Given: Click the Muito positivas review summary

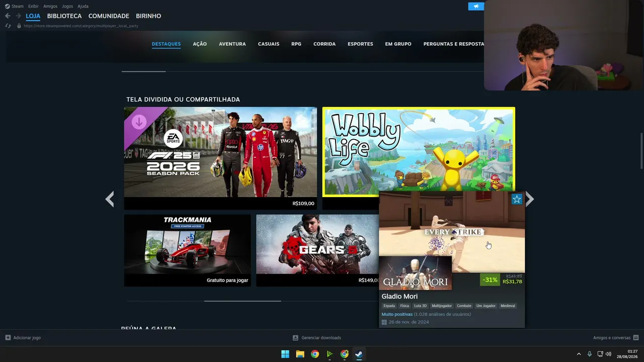Looking at the screenshot, I should point(397,314).
